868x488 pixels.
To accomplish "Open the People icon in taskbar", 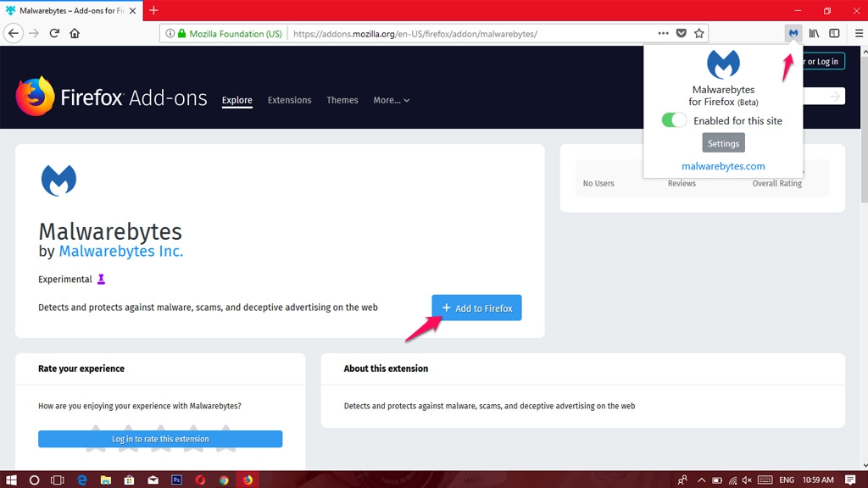I will (682, 480).
